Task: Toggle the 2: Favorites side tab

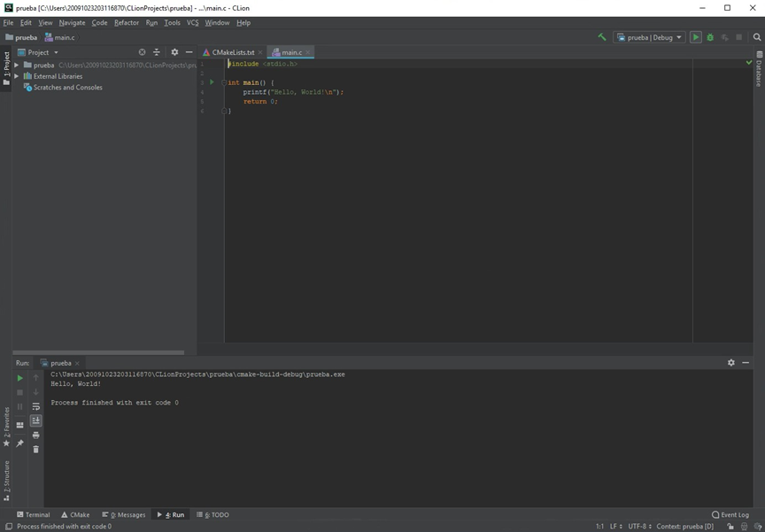Action: coord(6,428)
